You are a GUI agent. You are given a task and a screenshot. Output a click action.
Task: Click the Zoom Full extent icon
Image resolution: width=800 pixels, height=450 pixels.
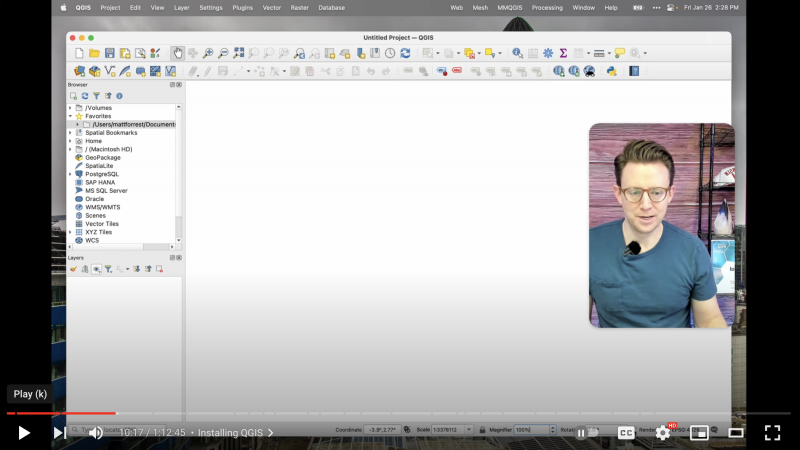(x=239, y=53)
